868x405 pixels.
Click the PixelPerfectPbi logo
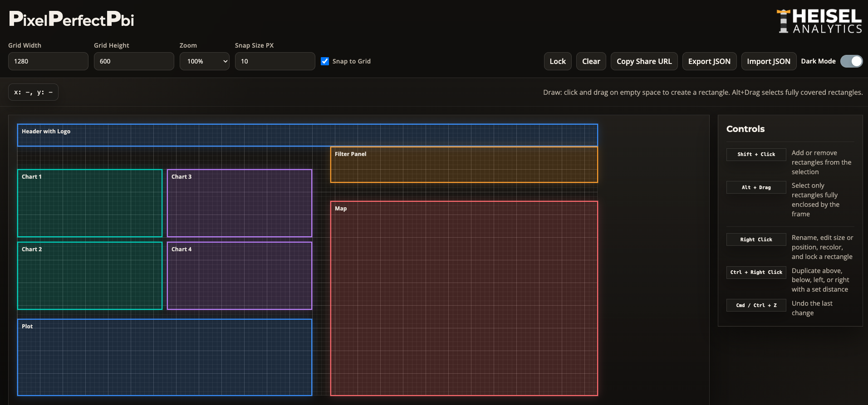(x=72, y=19)
